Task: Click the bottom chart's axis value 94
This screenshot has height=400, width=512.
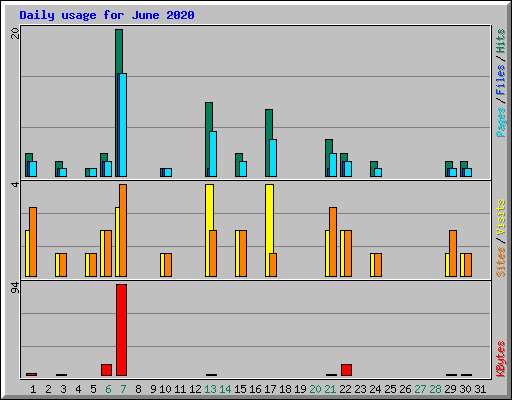Action: (x=15, y=288)
